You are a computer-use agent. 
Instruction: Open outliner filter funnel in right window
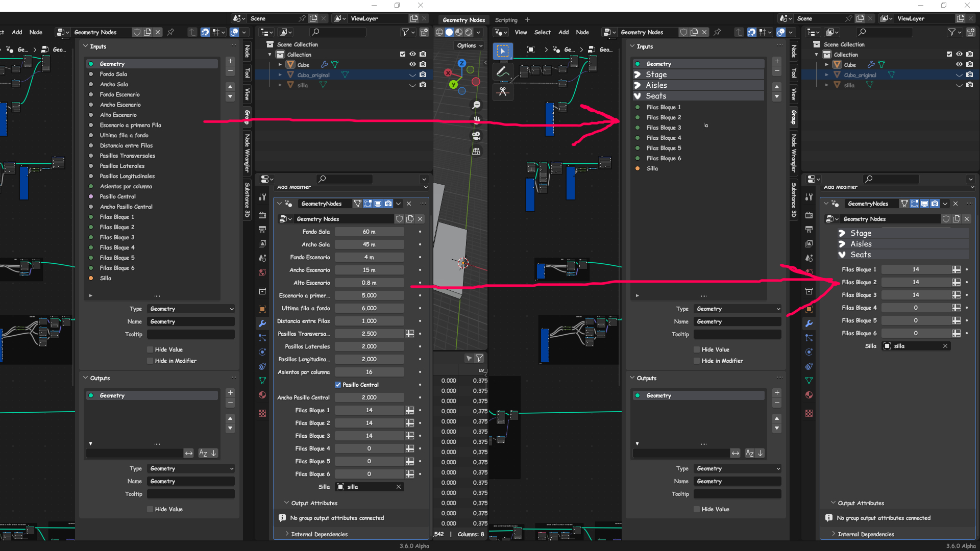tap(952, 32)
